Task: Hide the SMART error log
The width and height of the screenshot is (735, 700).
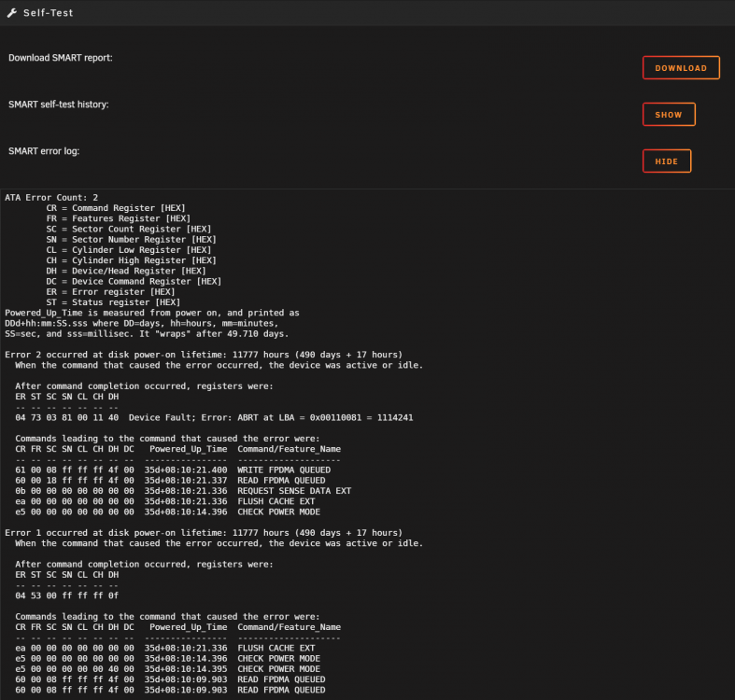Action: 667,161
